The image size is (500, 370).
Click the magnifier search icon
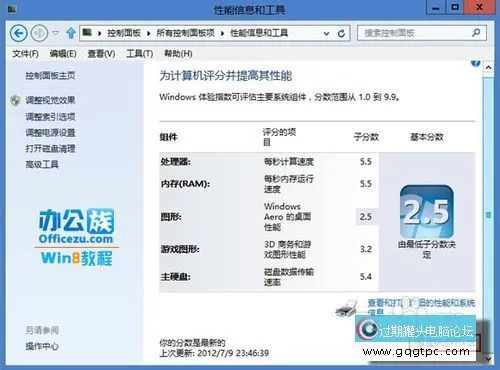point(476,33)
